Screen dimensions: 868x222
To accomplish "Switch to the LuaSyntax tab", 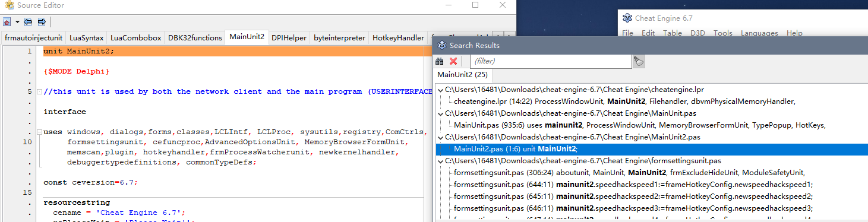I will [x=86, y=38].
